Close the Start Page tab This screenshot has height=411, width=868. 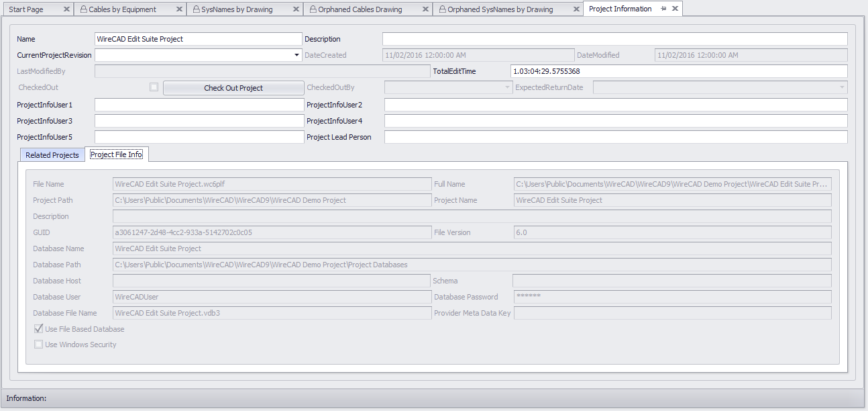point(66,9)
